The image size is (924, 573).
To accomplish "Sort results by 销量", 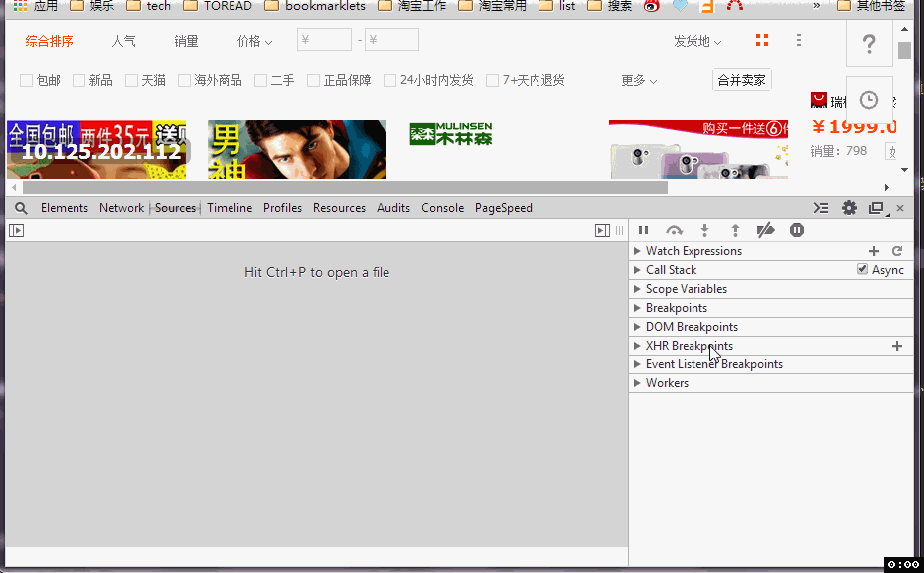I will click(186, 41).
